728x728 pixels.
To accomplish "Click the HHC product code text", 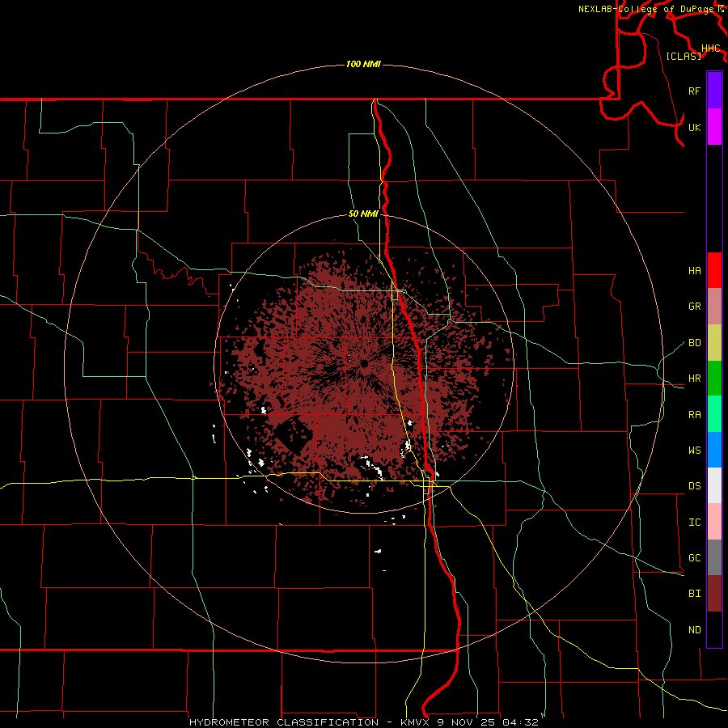I will (711, 49).
